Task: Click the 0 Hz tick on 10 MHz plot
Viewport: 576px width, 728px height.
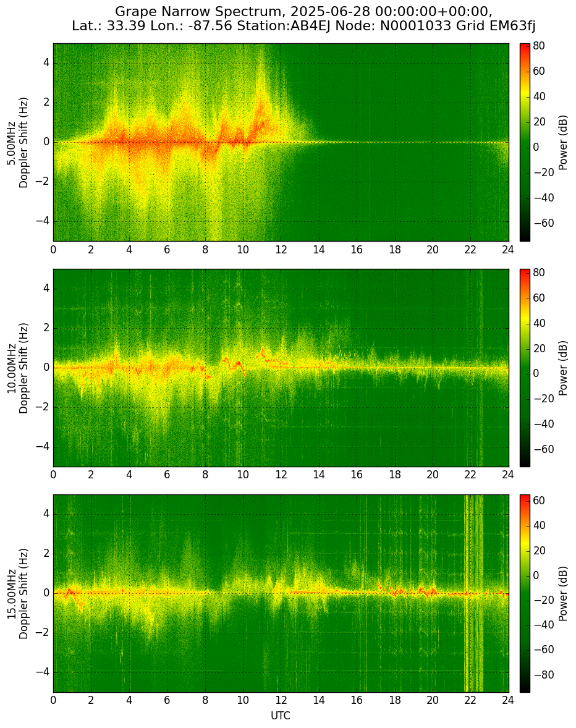Action: pos(46,368)
